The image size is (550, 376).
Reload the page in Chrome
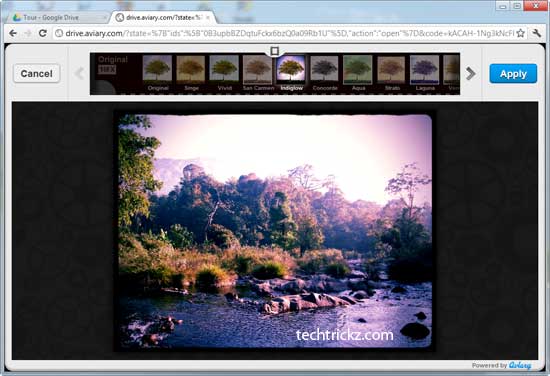43,33
